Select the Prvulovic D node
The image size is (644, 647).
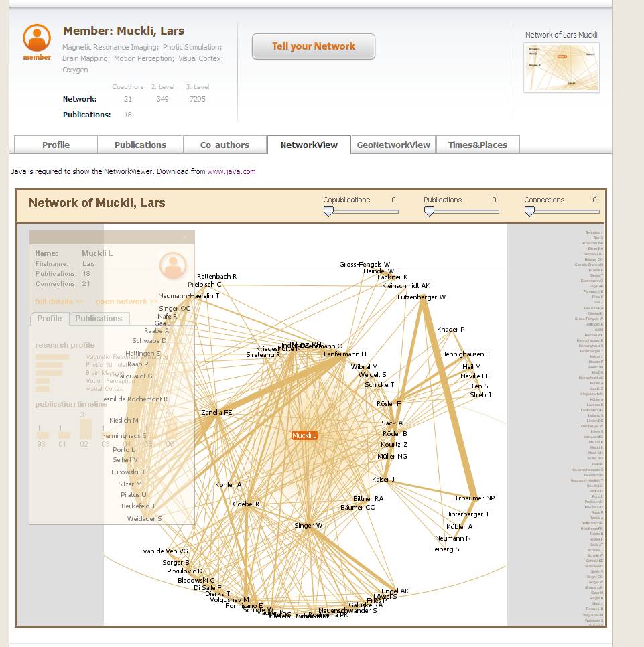point(184,571)
